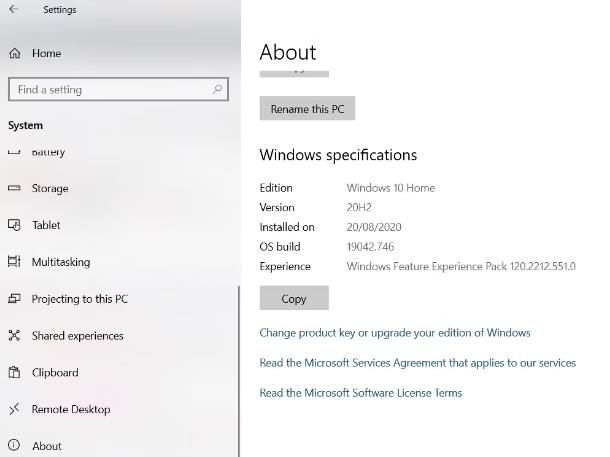Select the Shared experiences icon
This screenshot has width=610, height=457.
14,335
